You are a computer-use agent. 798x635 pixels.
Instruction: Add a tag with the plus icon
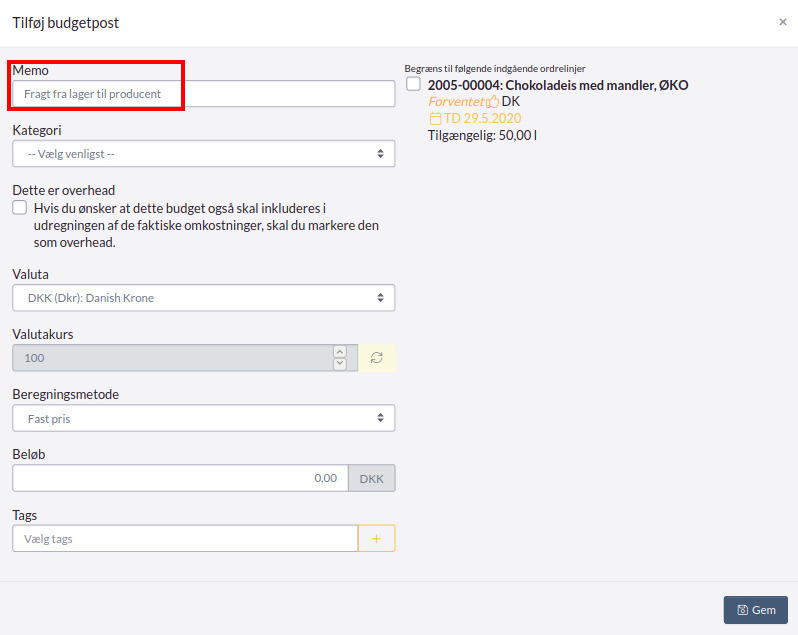point(377,539)
